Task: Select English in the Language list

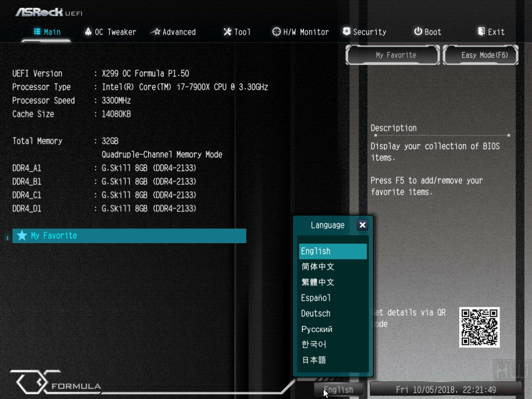Action: click(x=333, y=252)
